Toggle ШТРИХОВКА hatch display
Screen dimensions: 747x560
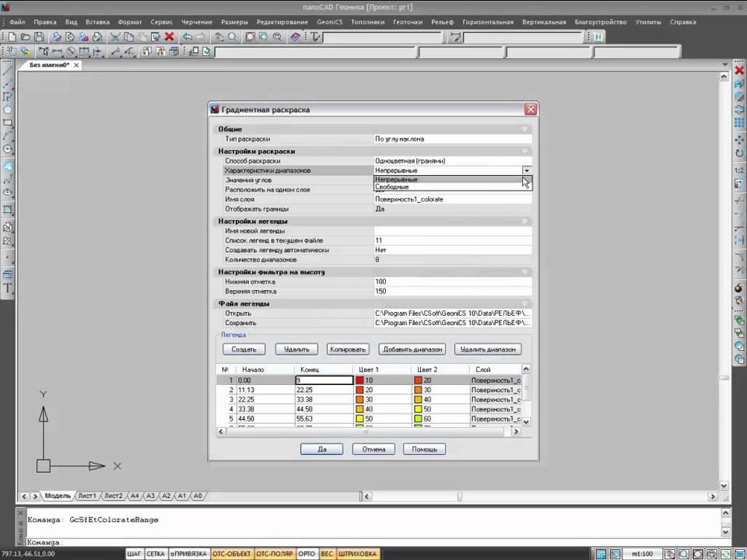(x=358, y=554)
